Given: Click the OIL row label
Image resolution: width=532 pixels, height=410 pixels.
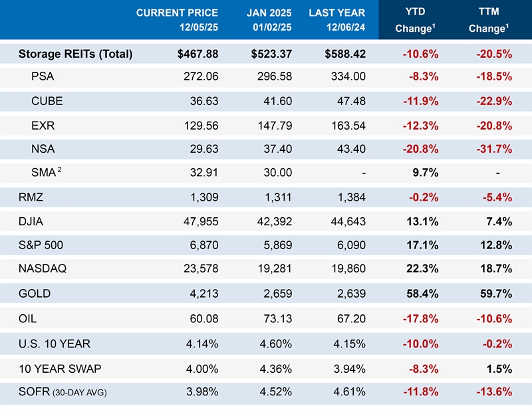Looking at the screenshot, I should pos(27,319).
